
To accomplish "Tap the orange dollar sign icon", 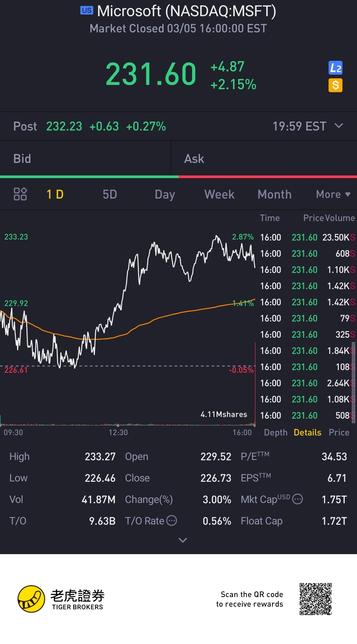I will click(x=336, y=85).
